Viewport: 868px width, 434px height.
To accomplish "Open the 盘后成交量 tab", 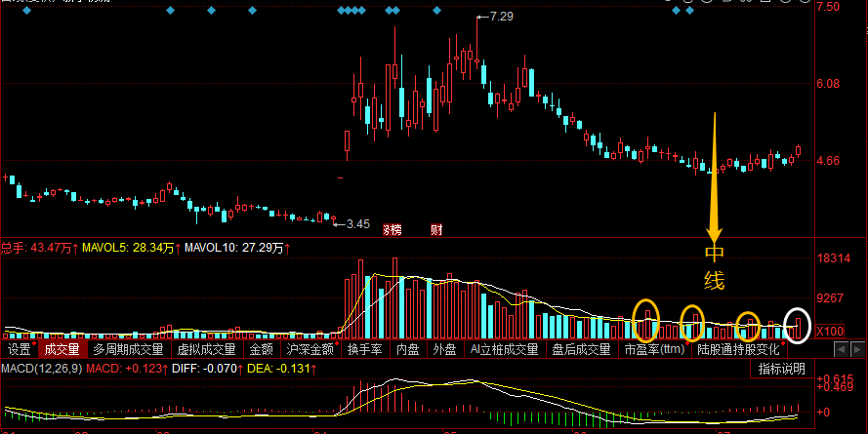I will point(581,349).
